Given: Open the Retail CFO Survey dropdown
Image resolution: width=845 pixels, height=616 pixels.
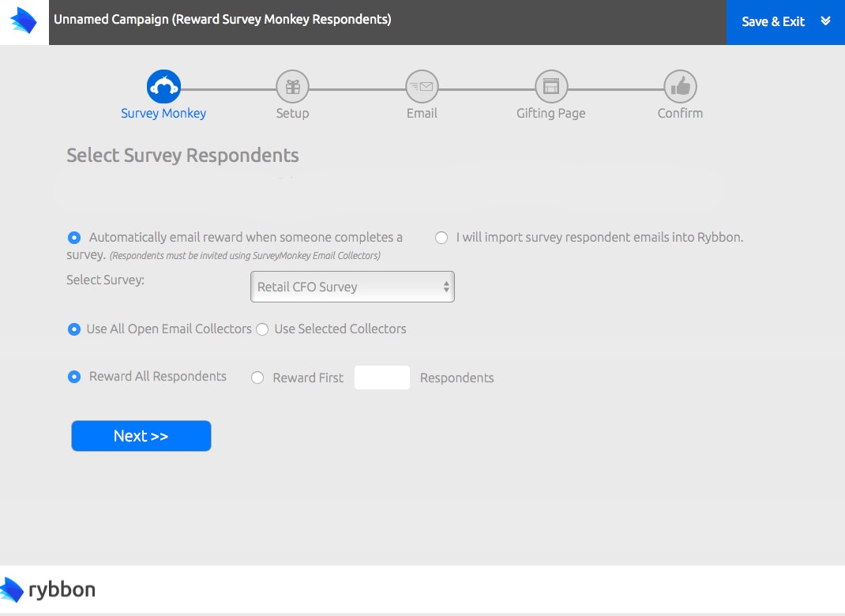Looking at the screenshot, I should tap(352, 287).
